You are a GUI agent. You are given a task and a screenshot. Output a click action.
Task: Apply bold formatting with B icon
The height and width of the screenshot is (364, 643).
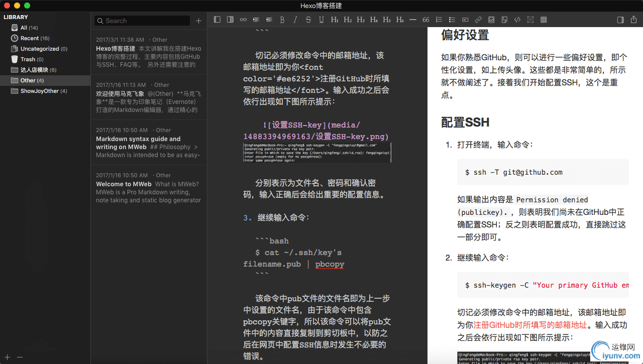tap(282, 20)
